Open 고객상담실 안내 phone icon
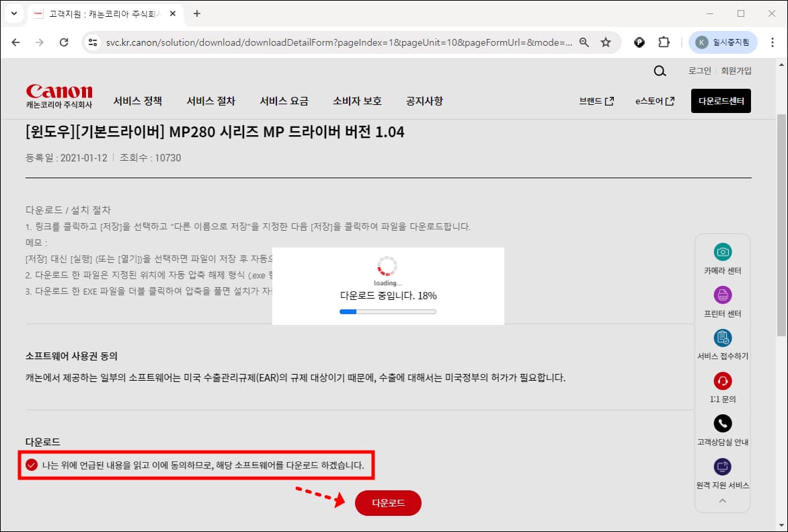Screen dimensions: 788x532 point(723,424)
